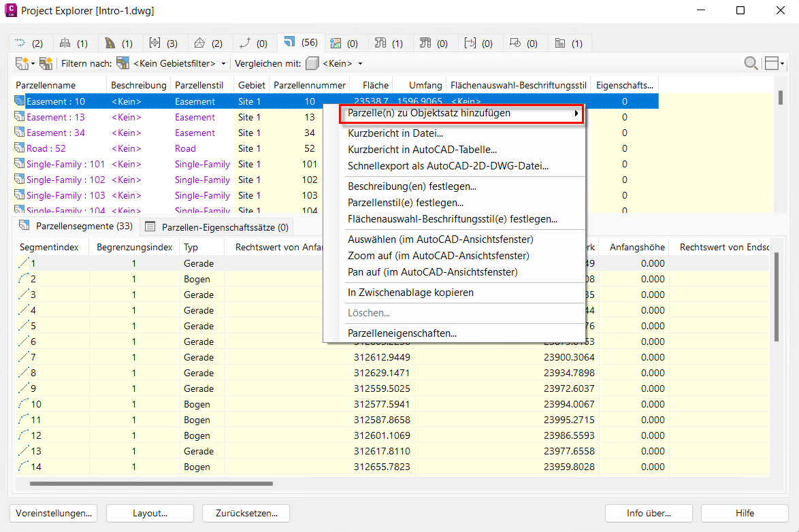Image resolution: width=799 pixels, height=532 pixels.
Task: Click the magnifier search icon
Action: [751, 63]
